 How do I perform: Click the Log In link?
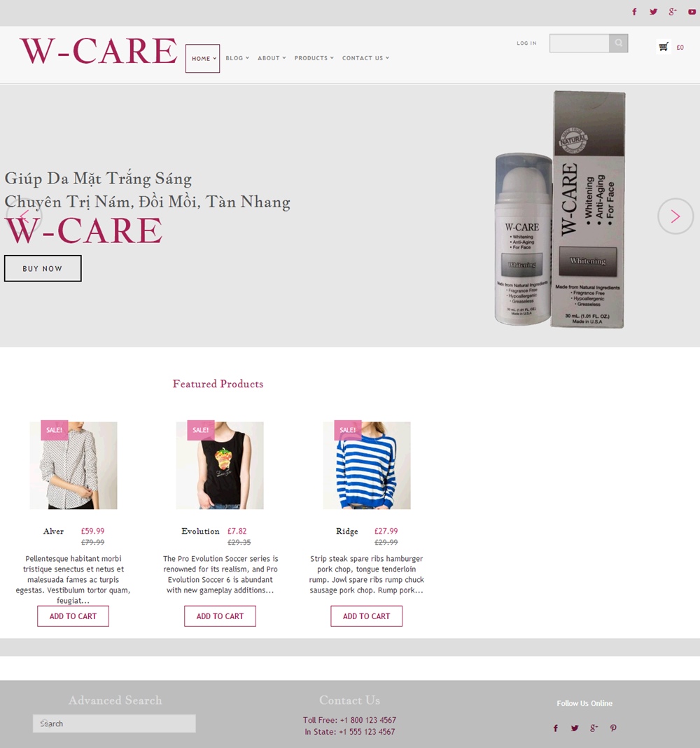[526, 43]
